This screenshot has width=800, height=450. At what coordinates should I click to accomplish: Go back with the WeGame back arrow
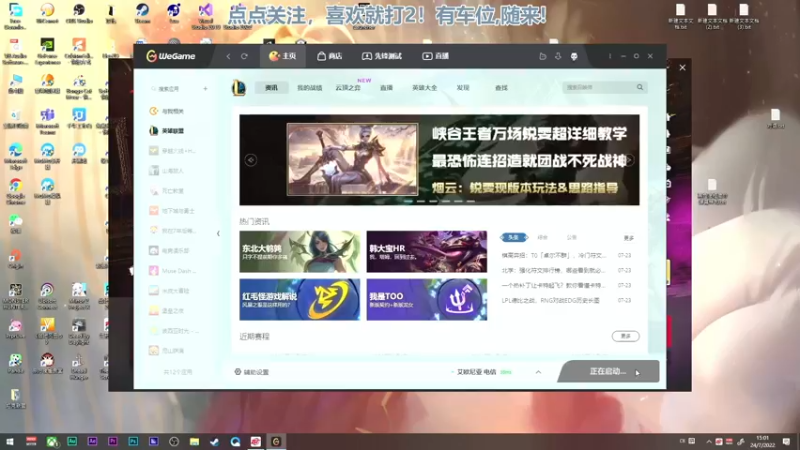point(228,56)
